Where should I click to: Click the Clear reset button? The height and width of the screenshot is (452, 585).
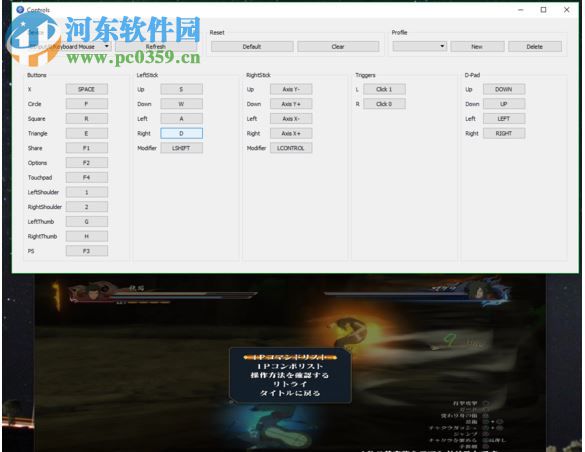click(338, 47)
